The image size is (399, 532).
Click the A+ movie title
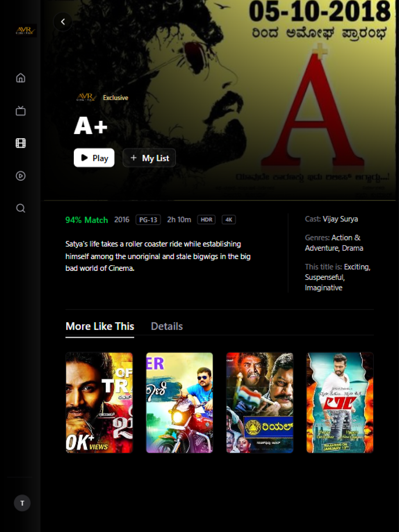(90, 125)
